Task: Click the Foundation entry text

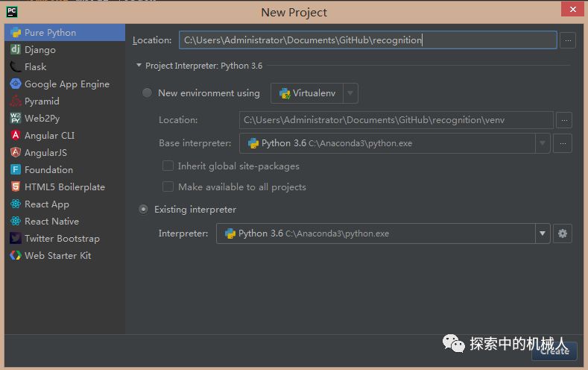Action: 48,169
